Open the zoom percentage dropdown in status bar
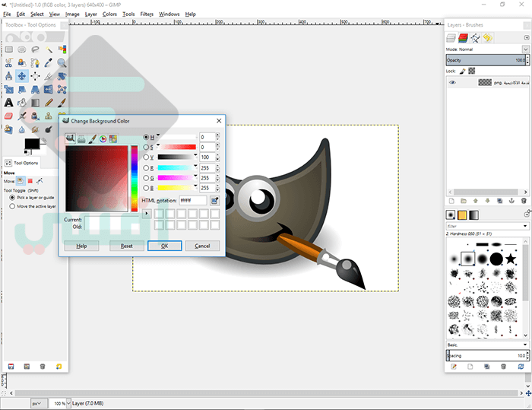 [68, 403]
